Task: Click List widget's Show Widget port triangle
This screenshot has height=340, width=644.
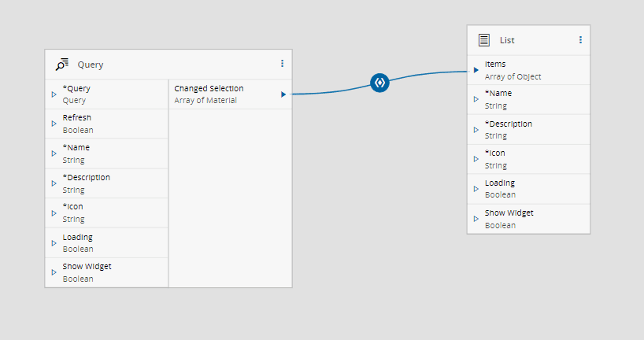Action: coord(476,219)
